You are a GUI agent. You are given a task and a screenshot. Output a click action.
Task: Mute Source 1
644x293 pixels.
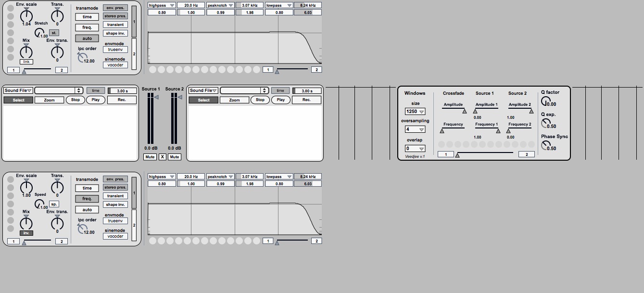pos(150,157)
